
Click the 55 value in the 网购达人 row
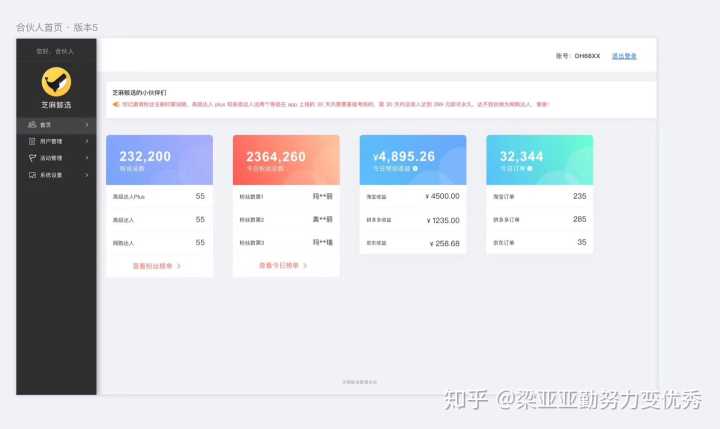pos(200,243)
